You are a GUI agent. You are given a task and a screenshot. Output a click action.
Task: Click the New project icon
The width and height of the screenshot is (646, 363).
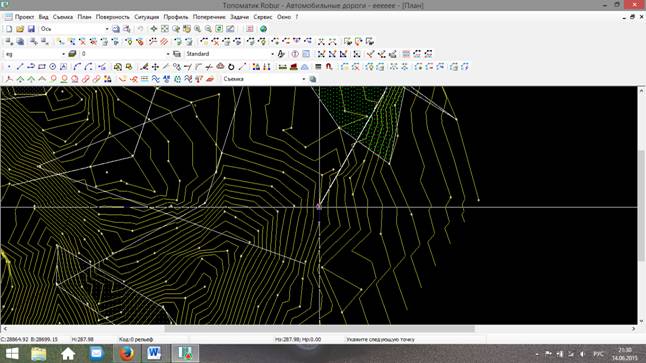tap(9, 29)
